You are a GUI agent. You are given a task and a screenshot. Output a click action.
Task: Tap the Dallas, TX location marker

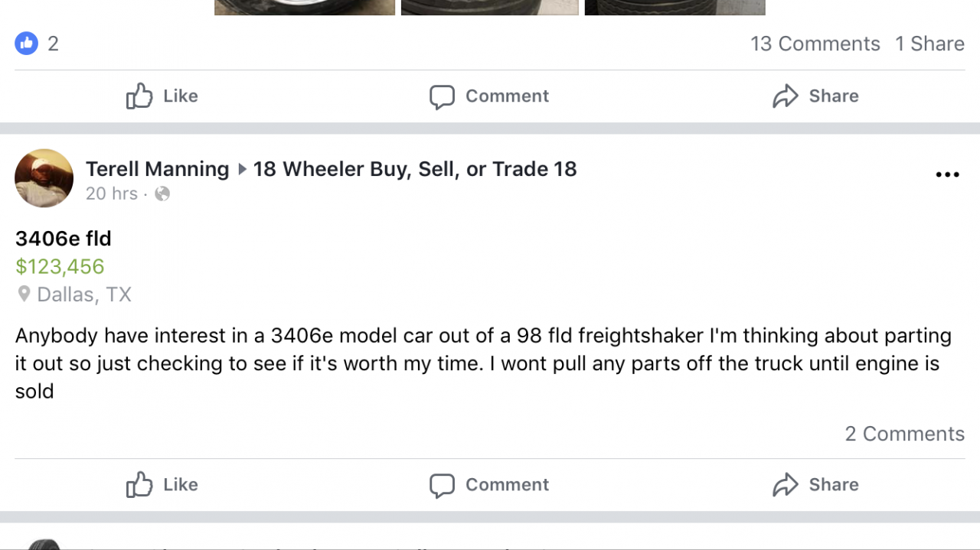[x=24, y=295]
